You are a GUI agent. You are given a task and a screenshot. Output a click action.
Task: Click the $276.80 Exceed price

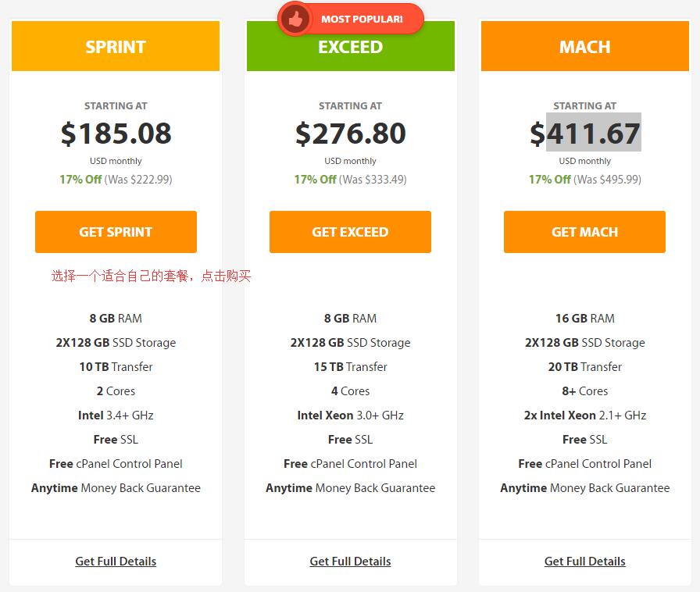pos(351,133)
